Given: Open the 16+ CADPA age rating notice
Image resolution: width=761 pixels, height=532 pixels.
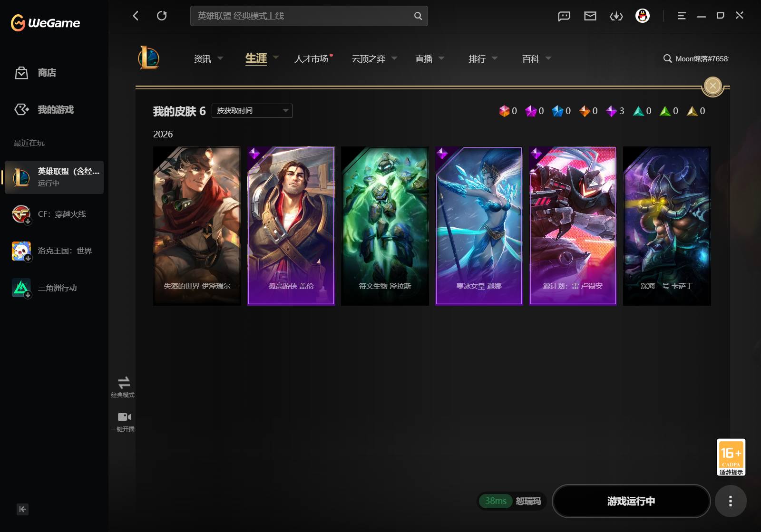Looking at the screenshot, I should click(x=731, y=457).
